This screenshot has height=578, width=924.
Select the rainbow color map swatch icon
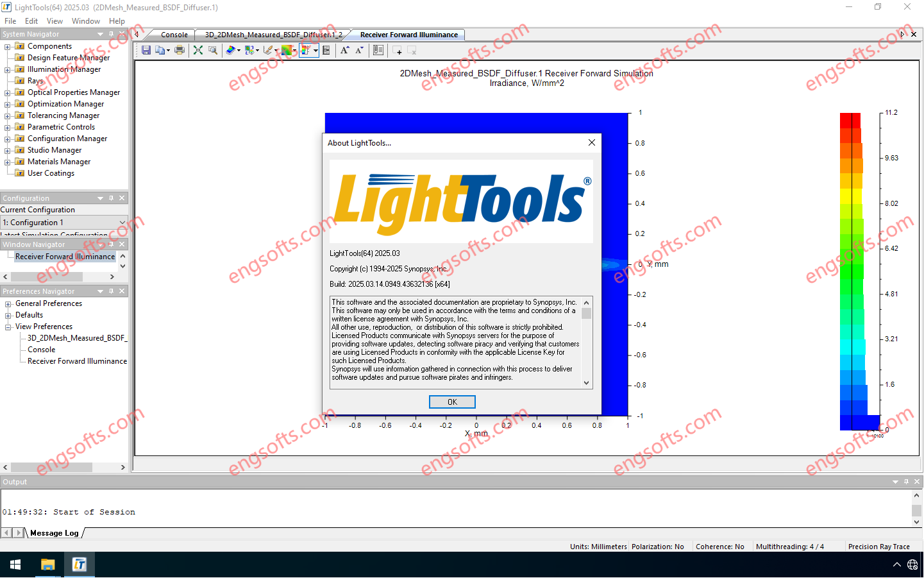tap(288, 50)
